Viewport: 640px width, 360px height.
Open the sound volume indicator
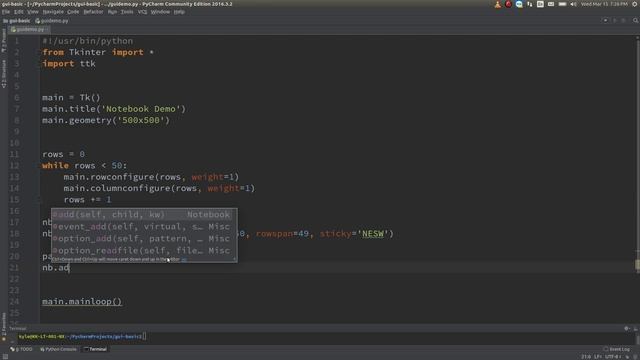pyautogui.click(x=573, y=4)
